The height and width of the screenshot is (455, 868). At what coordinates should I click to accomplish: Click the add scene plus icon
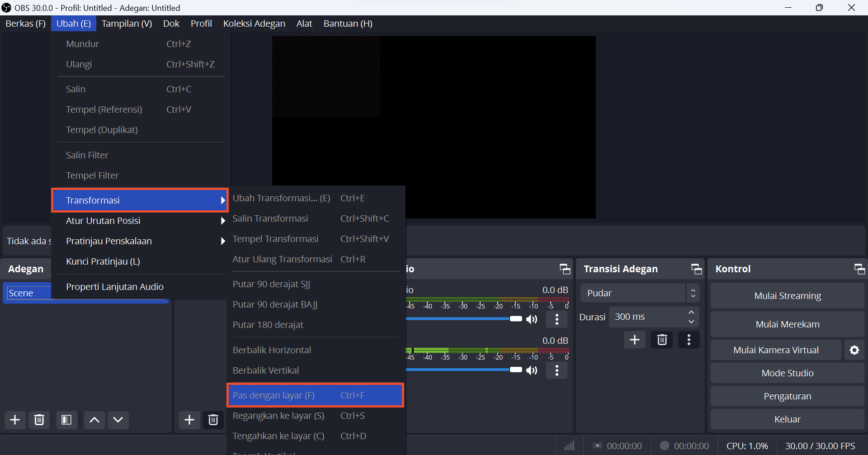pos(15,420)
